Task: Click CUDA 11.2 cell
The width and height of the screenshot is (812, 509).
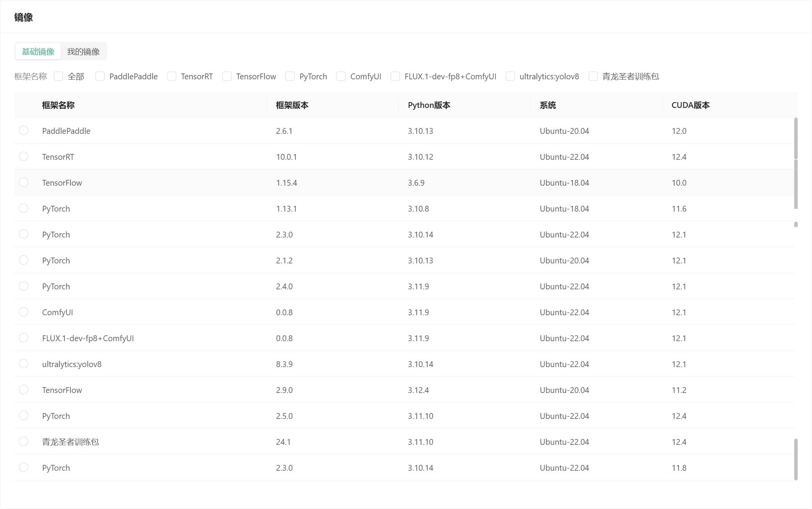Action: [679, 390]
